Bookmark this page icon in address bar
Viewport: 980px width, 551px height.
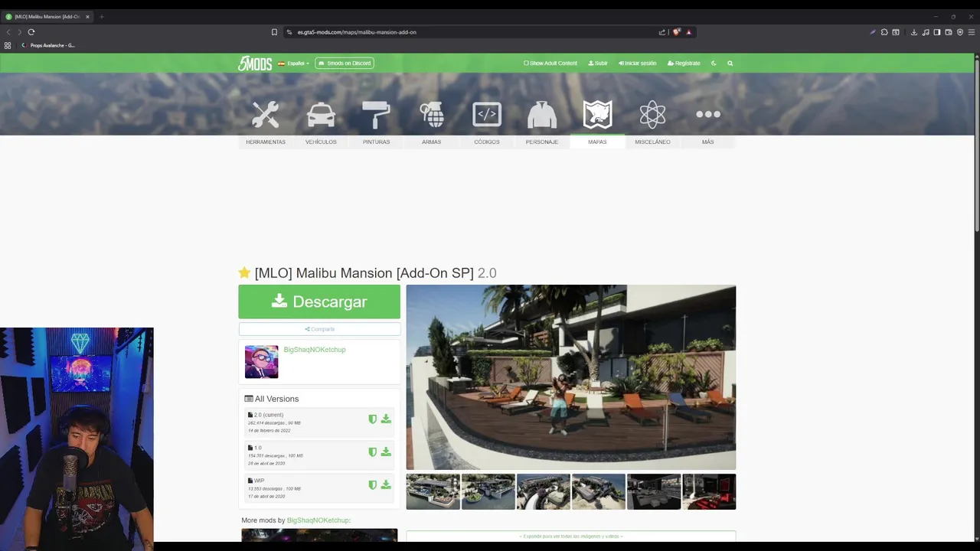tap(274, 32)
